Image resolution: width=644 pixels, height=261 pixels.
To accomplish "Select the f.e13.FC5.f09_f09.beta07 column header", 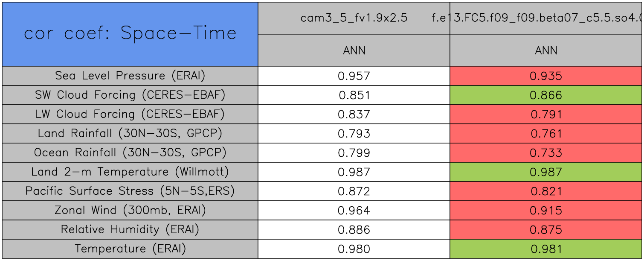I will 546,18.
